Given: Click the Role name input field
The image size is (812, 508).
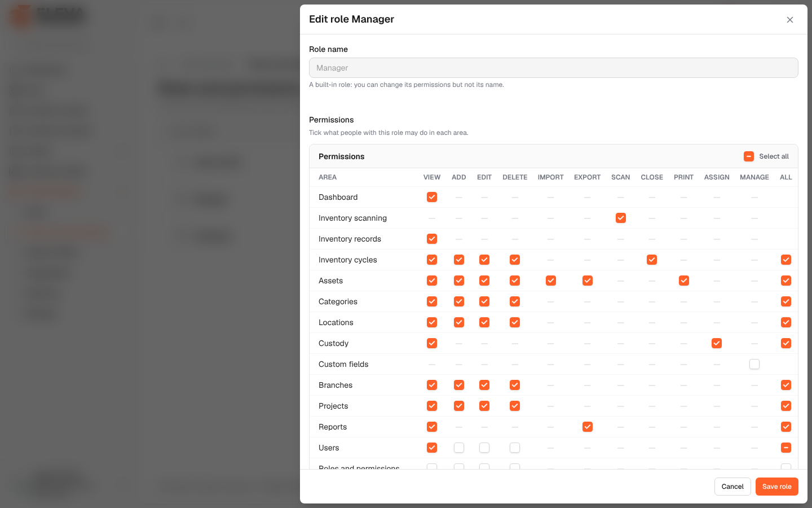Looking at the screenshot, I should pyautogui.click(x=553, y=68).
